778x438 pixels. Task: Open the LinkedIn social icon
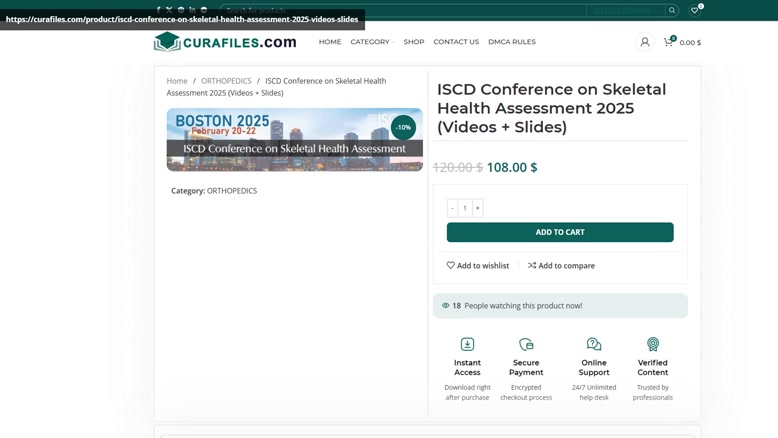[x=192, y=9]
